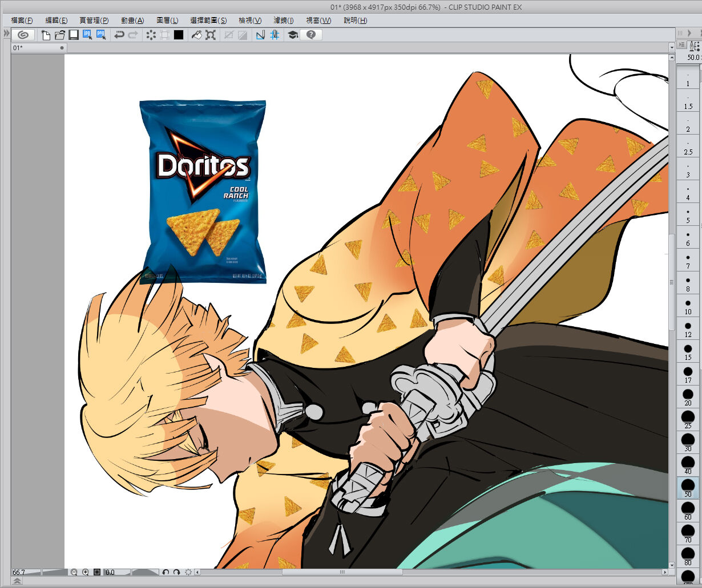The height and width of the screenshot is (588, 702).
Task: Open the 編輯(E) menu
Action: point(57,21)
